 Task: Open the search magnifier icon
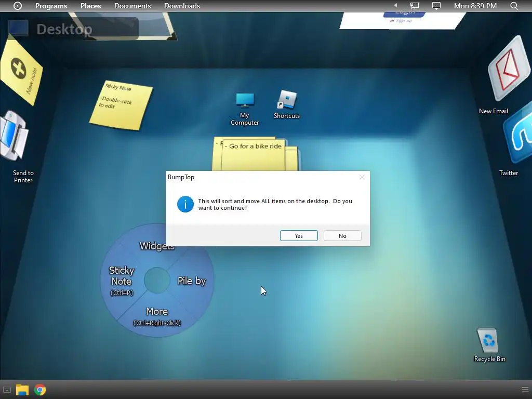(x=514, y=6)
